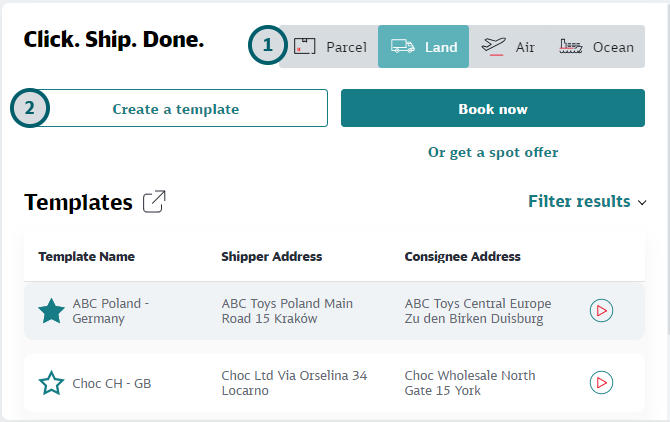This screenshot has height=422, width=670.
Task: Sort by the Template Name column header
Action: 86,257
